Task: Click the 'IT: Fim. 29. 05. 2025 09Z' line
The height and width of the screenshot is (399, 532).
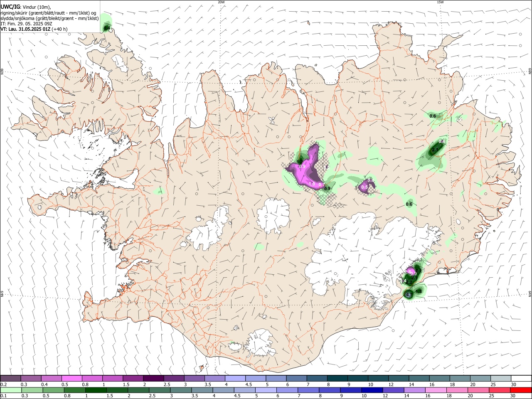Action: pyautogui.click(x=26, y=24)
